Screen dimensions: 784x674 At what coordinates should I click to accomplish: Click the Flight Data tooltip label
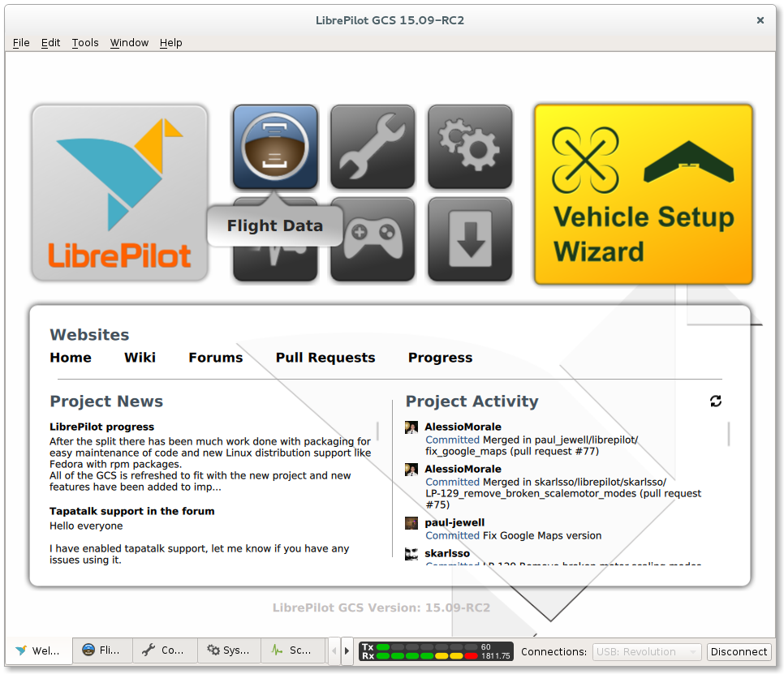[275, 225]
